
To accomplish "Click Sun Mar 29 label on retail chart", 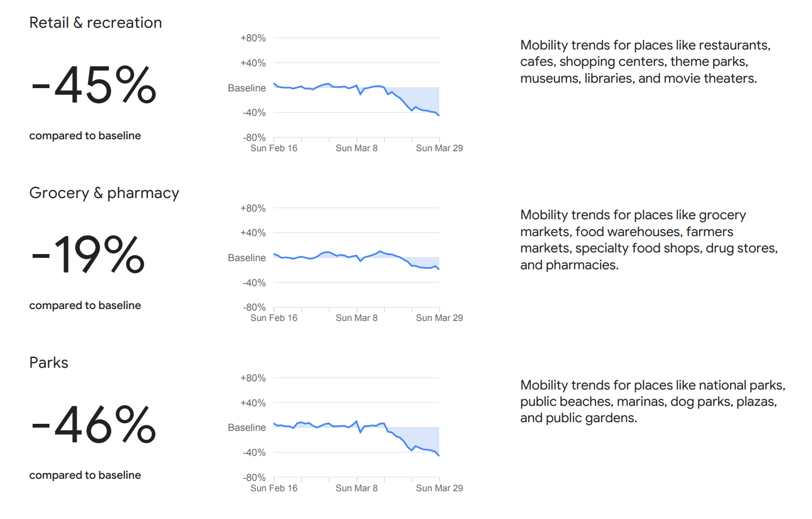I will coord(439,148).
